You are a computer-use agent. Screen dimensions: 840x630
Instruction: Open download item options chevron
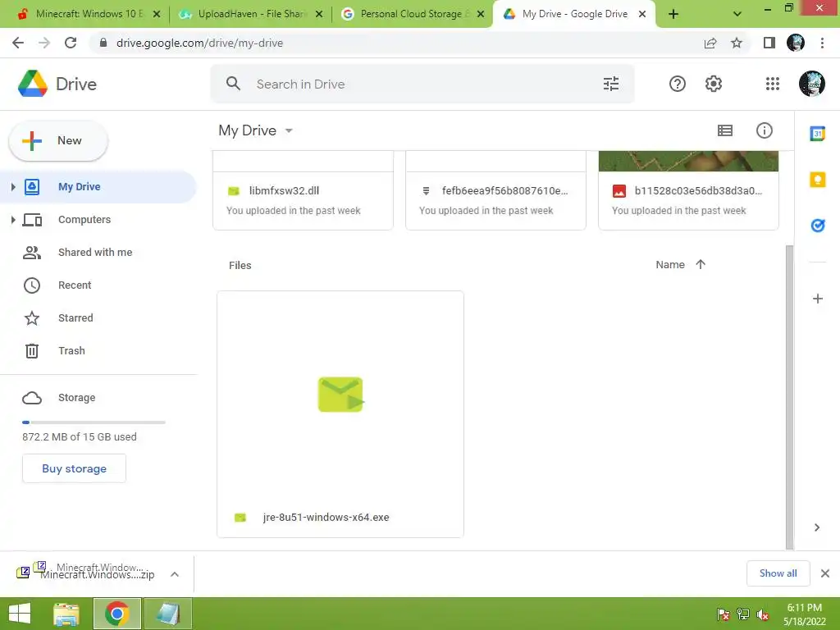pyautogui.click(x=175, y=574)
